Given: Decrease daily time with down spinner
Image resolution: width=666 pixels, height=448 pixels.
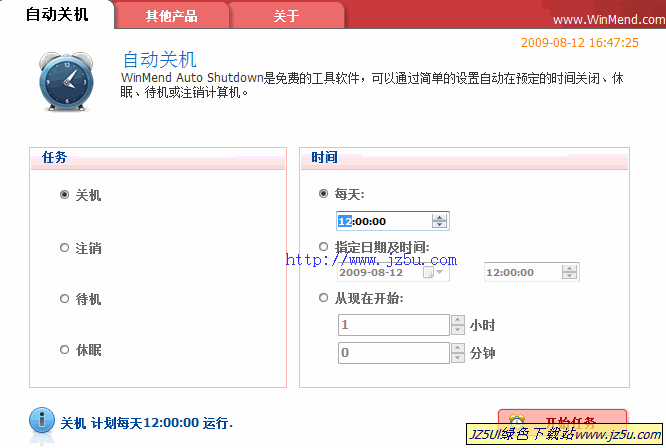Looking at the screenshot, I should click(440, 225).
